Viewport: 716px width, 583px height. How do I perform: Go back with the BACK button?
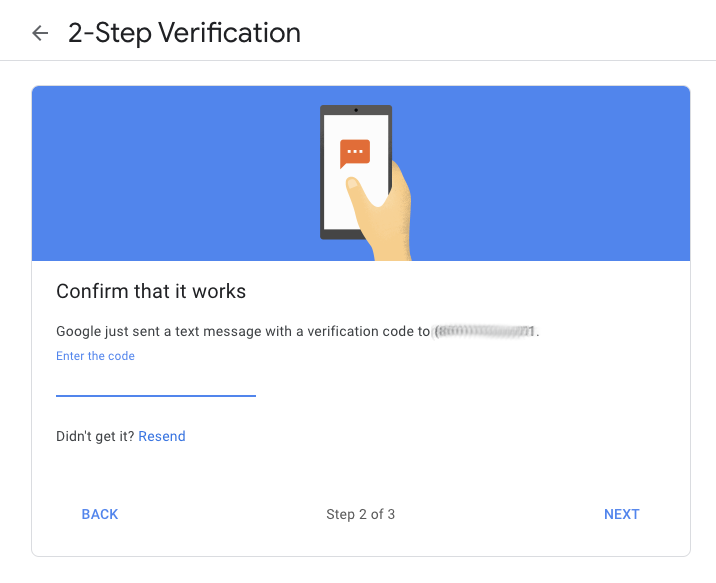[100, 514]
